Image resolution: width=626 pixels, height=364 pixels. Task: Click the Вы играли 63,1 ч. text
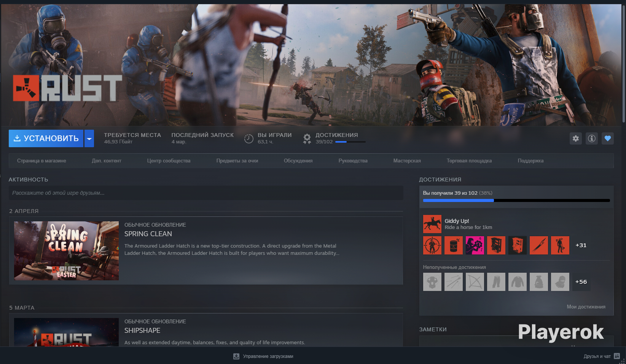274,138
